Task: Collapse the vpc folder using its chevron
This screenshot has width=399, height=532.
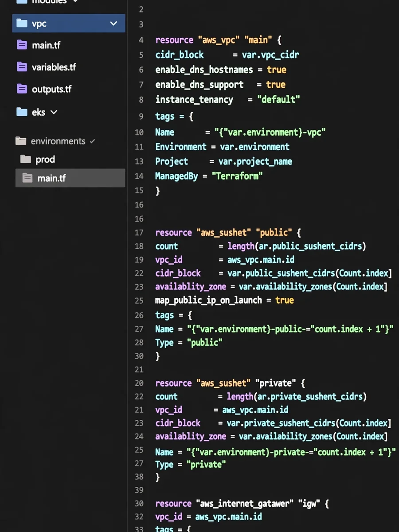Action: coord(114,23)
